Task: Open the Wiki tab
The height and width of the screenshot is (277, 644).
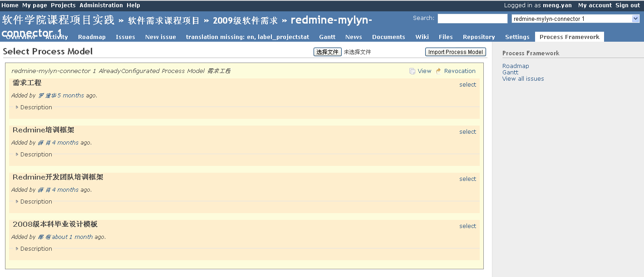Action: (x=422, y=37)
